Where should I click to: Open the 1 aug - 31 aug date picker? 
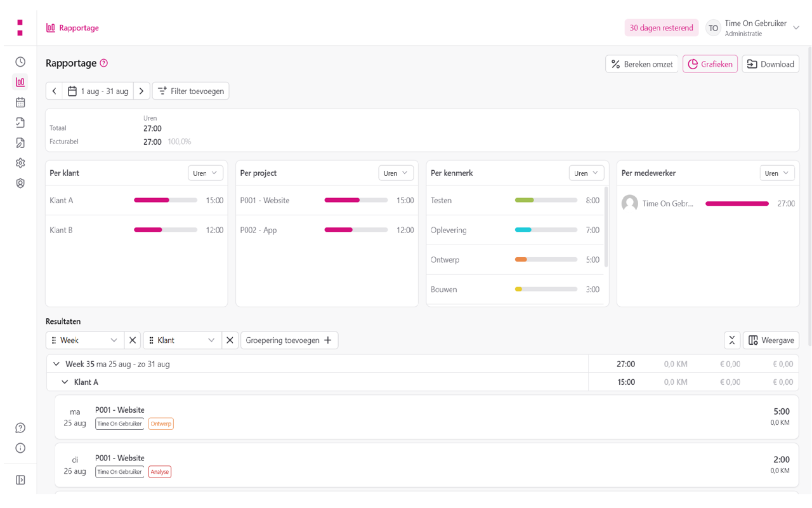click(98, 91)
